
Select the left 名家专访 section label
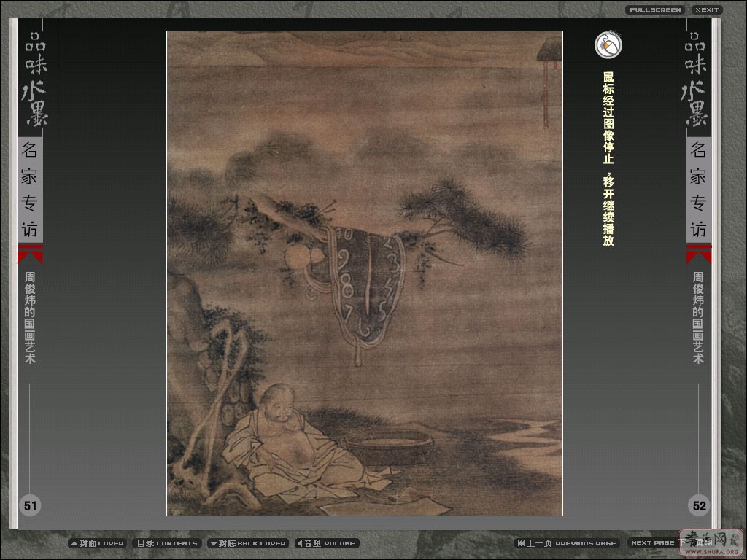pyautogui.click(x=30, y=190)
